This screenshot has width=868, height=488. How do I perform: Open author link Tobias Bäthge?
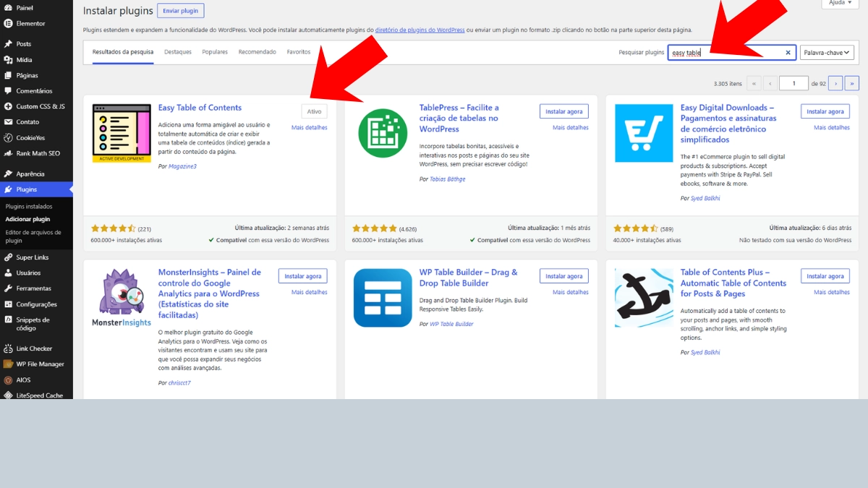tap(448, 179)
